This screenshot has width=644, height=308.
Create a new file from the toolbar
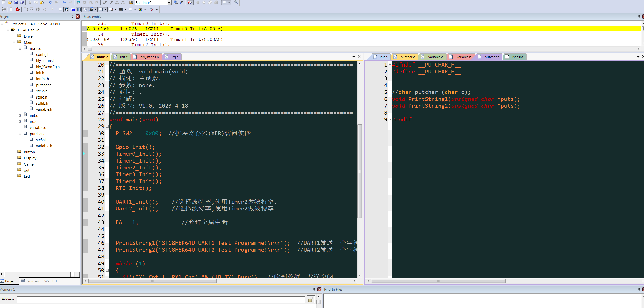[x=4, y=2]
